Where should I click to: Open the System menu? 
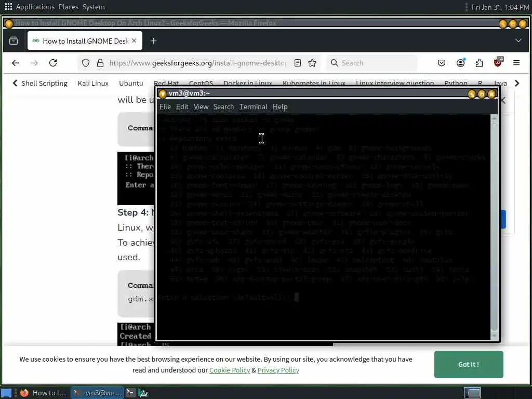94,7
